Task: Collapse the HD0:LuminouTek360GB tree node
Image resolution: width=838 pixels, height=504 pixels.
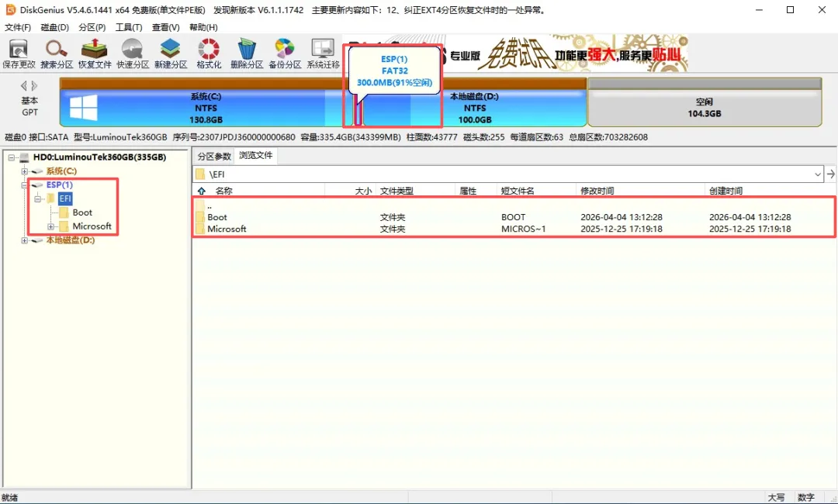Action: pos(11,157)
